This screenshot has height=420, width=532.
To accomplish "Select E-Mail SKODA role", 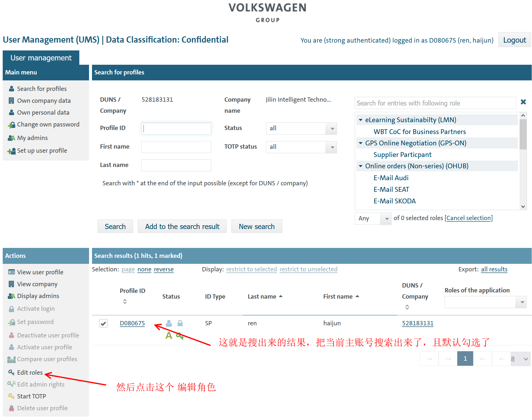I will [394, 201].
